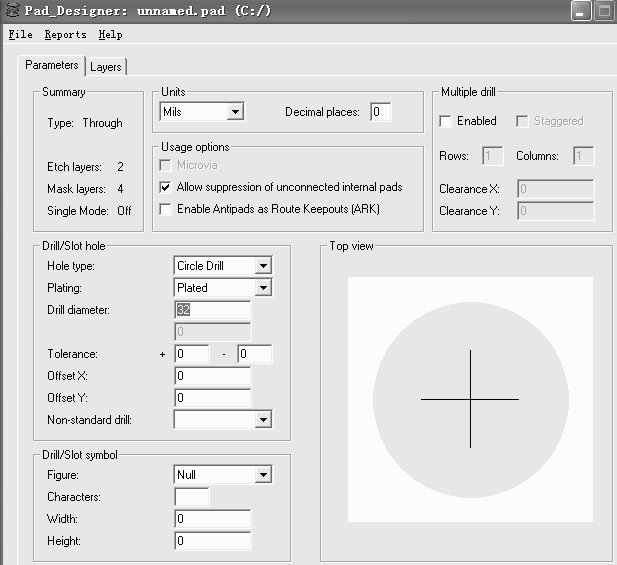Click the 'Mask layers:' label
Image resolution: width=617 pixels, height=565 pixels.
(x=76, y=189)
